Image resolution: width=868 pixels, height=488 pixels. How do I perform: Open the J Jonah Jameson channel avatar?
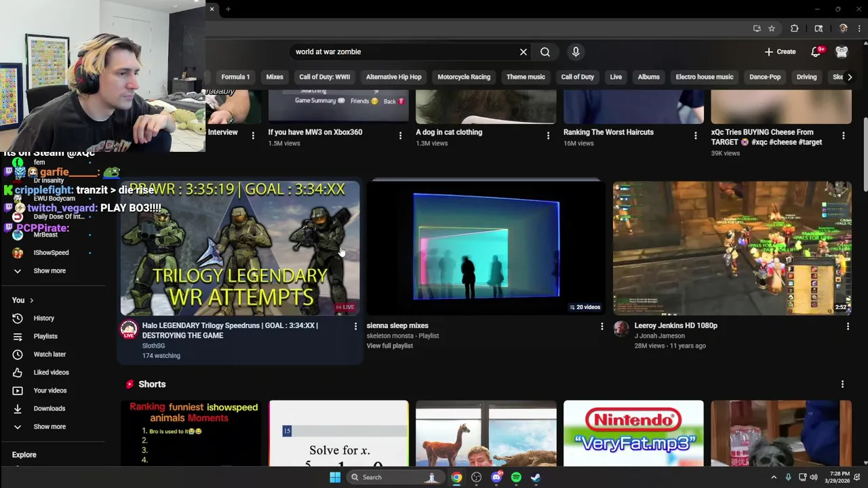[621, 329]
